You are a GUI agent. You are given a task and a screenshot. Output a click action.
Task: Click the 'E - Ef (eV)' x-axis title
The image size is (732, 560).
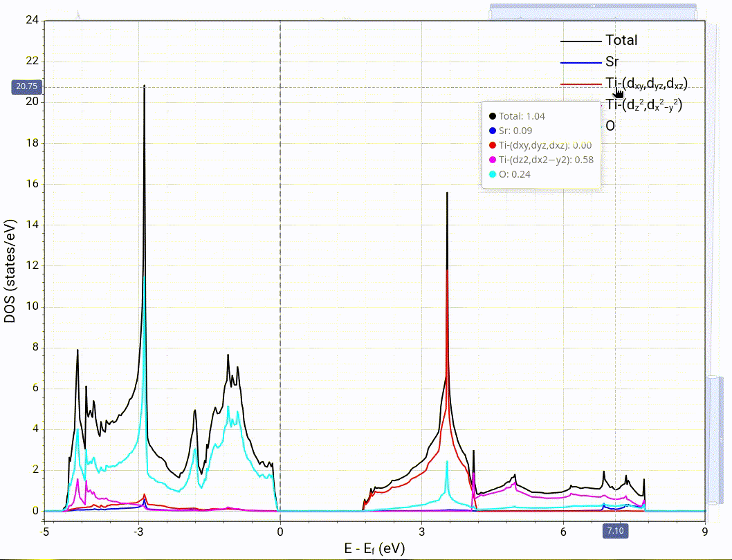point(374,548)
